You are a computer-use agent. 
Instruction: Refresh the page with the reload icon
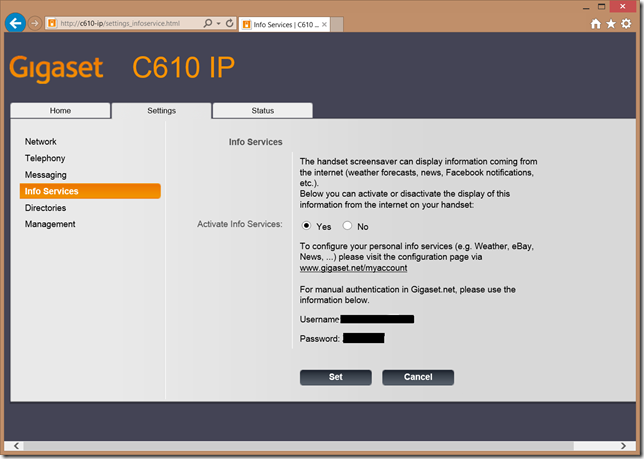click(230, 23)
